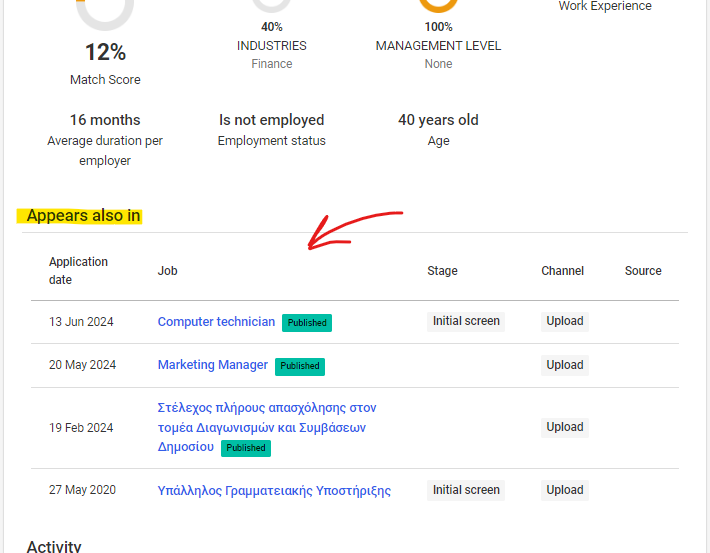Image resolution: width=710 pixels, height=553 pixels.
Task: Open the Υπάλληλος Γραμματειακής Υποστήριξης job link
Action: tap(274, 490)
